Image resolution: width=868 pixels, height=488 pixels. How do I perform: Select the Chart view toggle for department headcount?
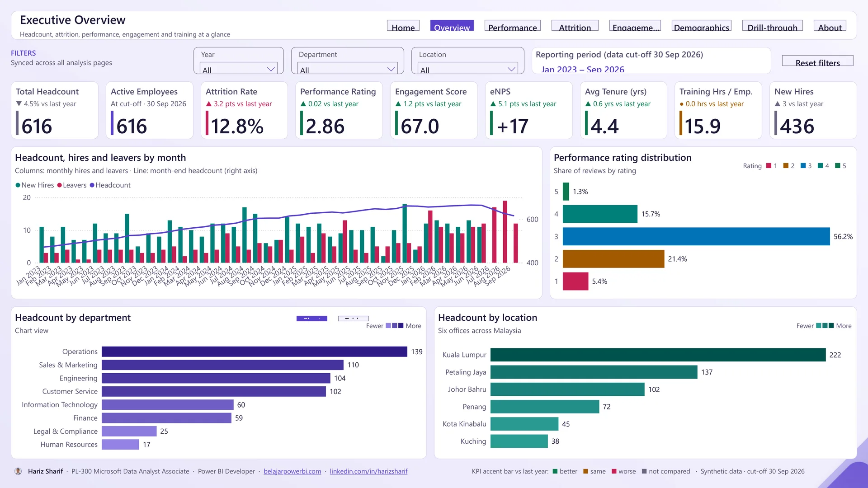(x=312, y=319)
